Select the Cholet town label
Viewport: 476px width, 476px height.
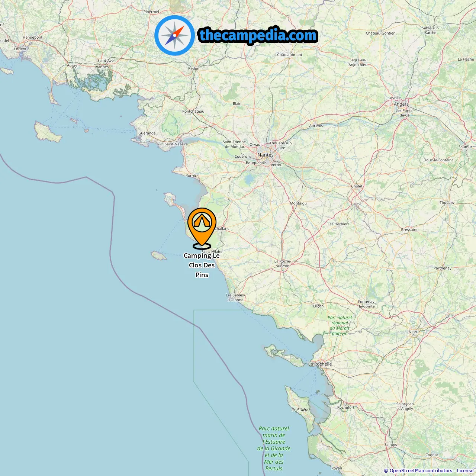(x=357, y=186)
